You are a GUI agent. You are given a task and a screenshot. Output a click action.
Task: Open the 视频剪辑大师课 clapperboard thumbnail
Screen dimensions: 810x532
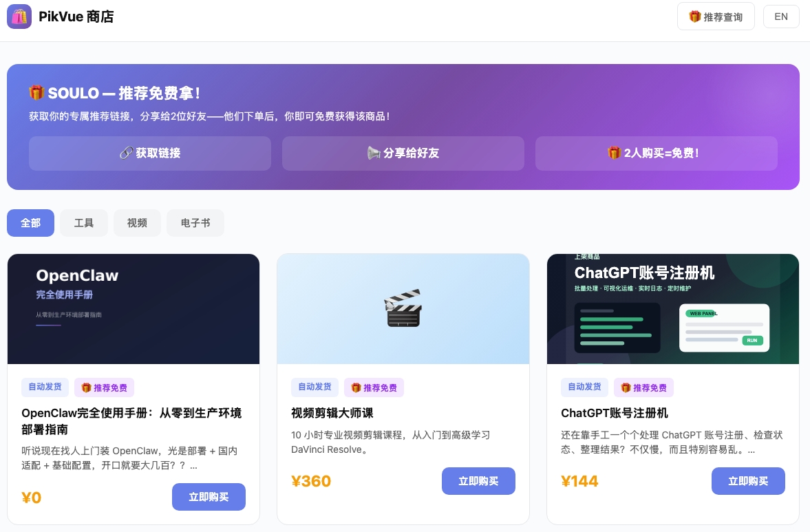click(x=403, y=309)
